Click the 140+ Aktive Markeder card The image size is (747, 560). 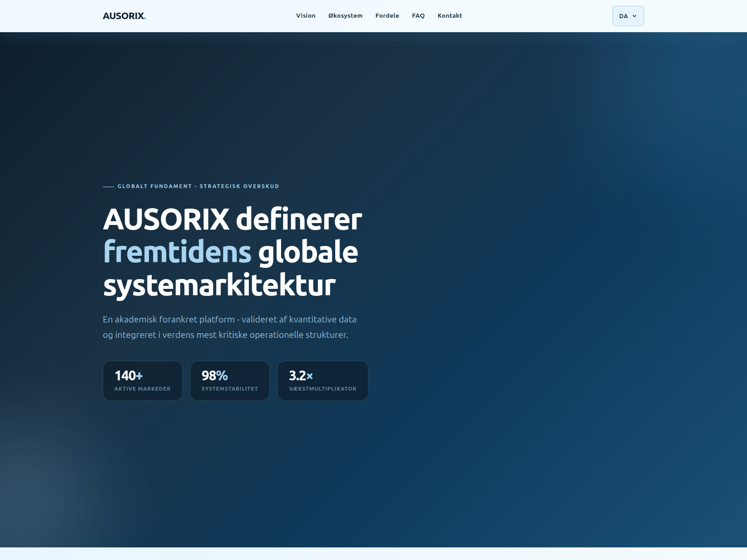(x=142, y=381)
